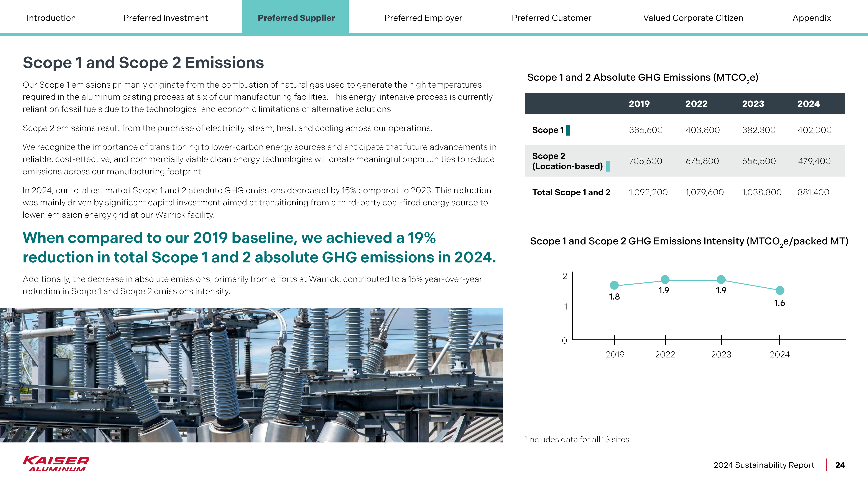
Task: Click the 1.6 label on the chart
Action: 779,303
